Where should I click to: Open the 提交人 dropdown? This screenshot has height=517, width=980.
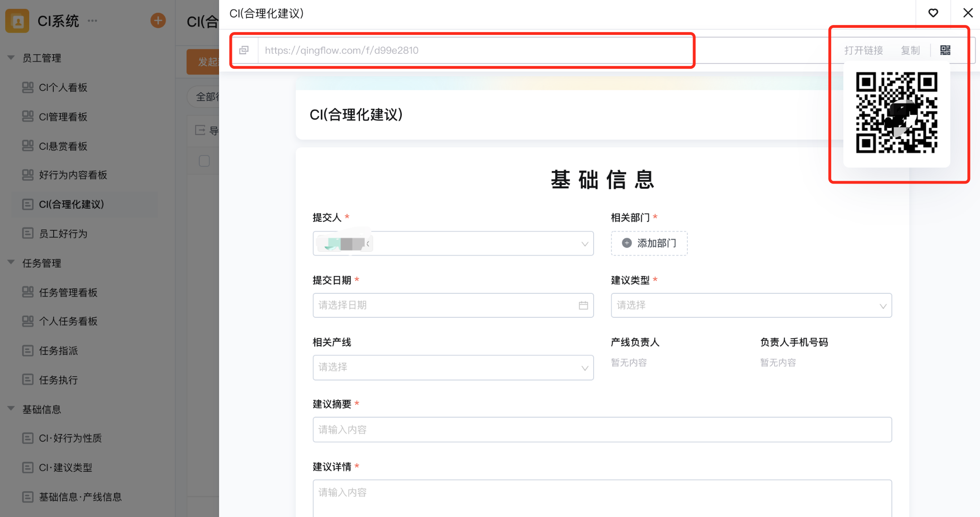453,243
